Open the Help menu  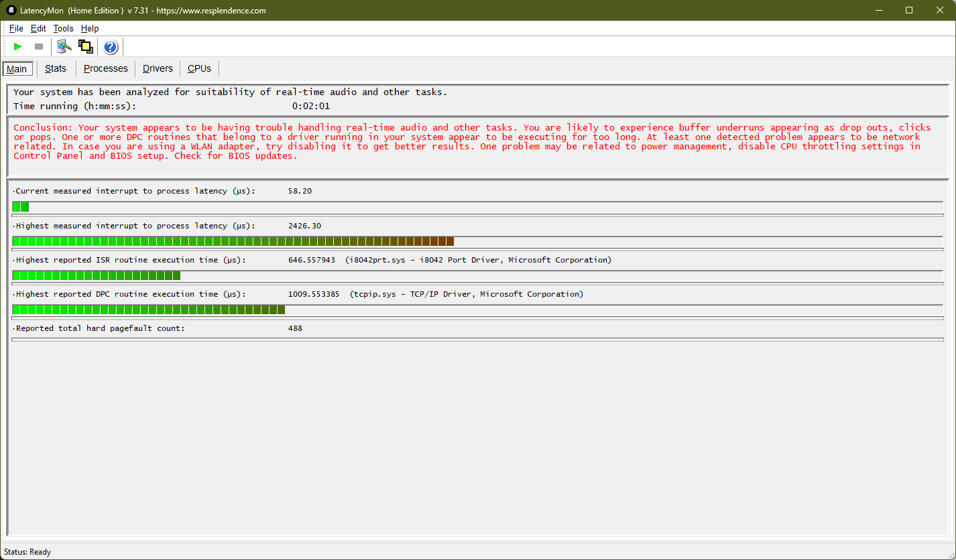coord(90,28)
